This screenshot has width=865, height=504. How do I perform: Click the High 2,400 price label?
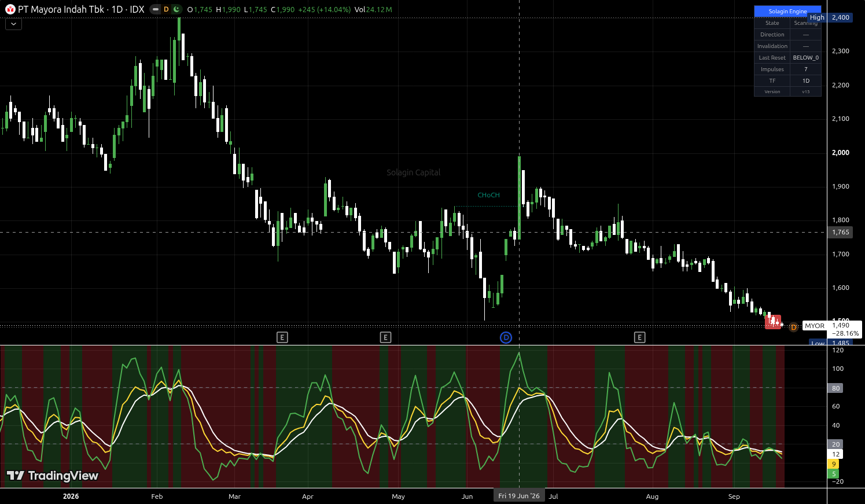(830, 17)
